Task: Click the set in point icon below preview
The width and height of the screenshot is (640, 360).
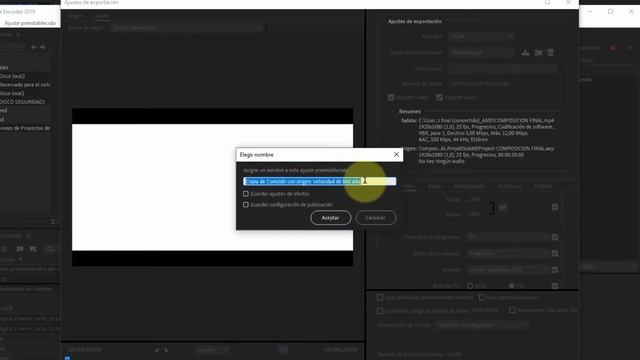Action: click(157, 350)
